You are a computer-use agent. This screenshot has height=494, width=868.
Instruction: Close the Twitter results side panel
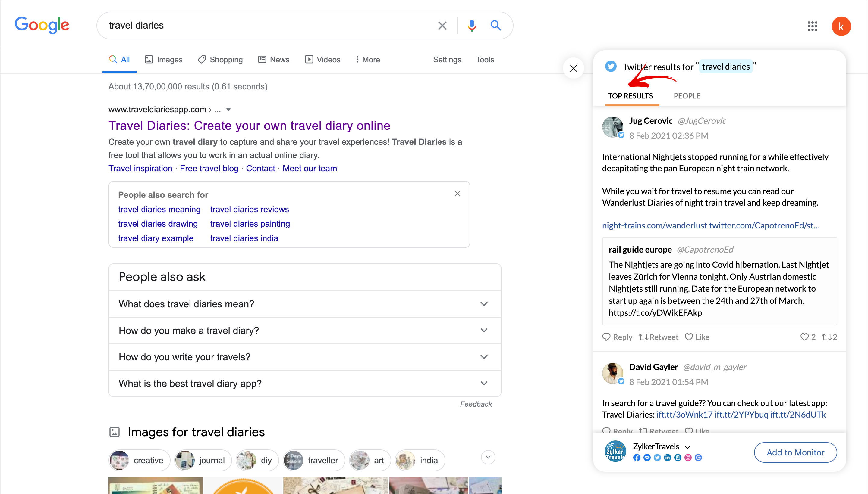pos(574,68)
